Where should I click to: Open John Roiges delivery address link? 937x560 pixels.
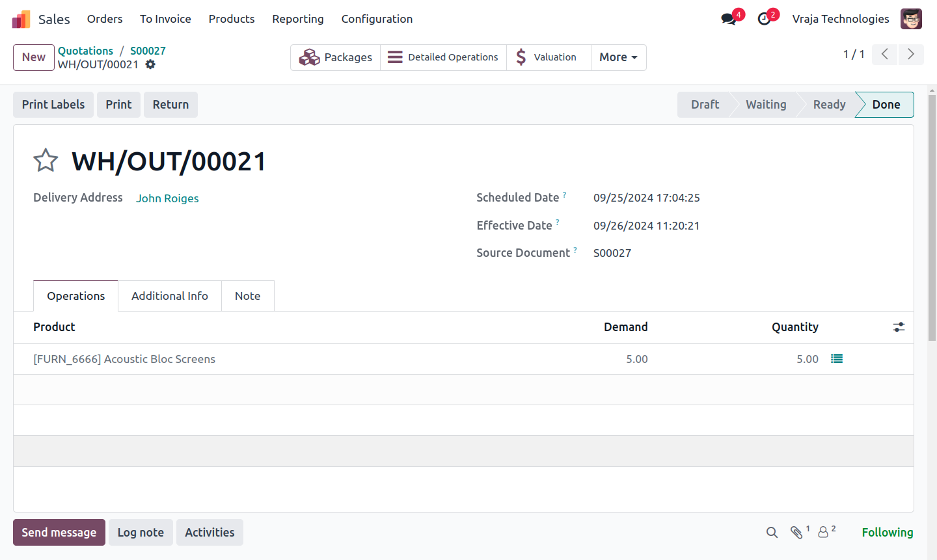[167, 198]
